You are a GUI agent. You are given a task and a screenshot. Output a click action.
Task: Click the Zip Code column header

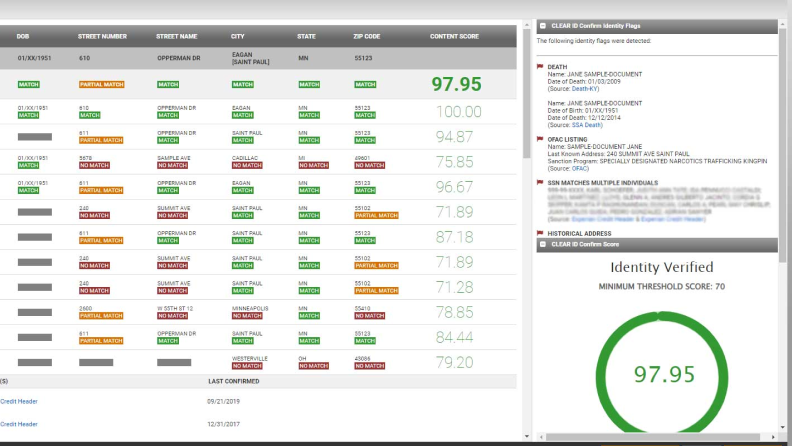[x=367, y=37]
